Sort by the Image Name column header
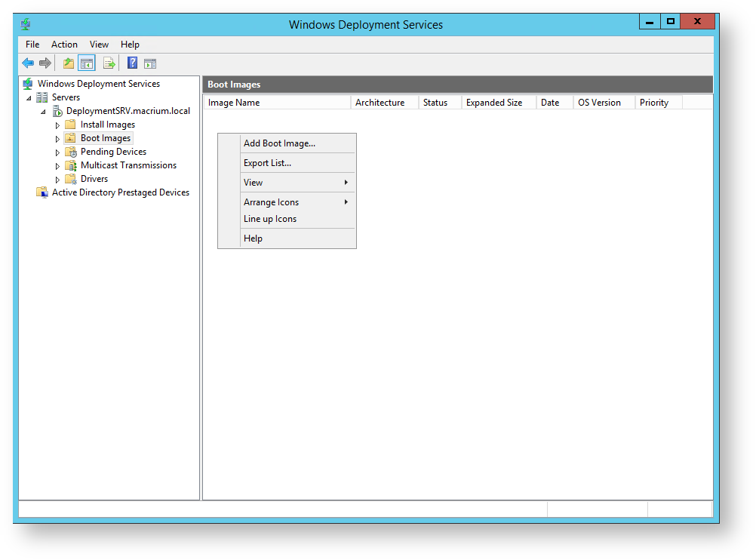 point(277,102)
